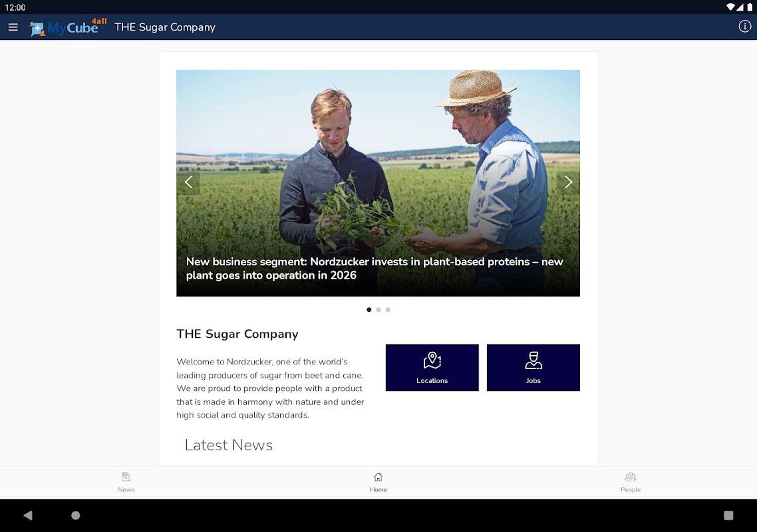Open the Nordzucker plant-based proteins headline

pos(374,269)
